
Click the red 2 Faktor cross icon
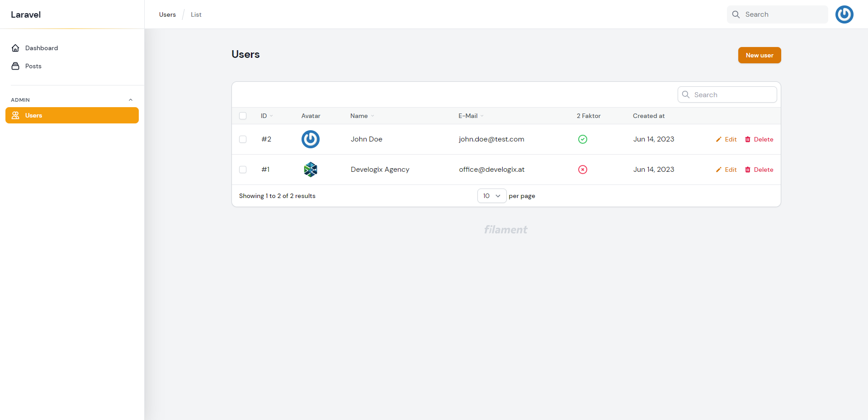(583, 170)
